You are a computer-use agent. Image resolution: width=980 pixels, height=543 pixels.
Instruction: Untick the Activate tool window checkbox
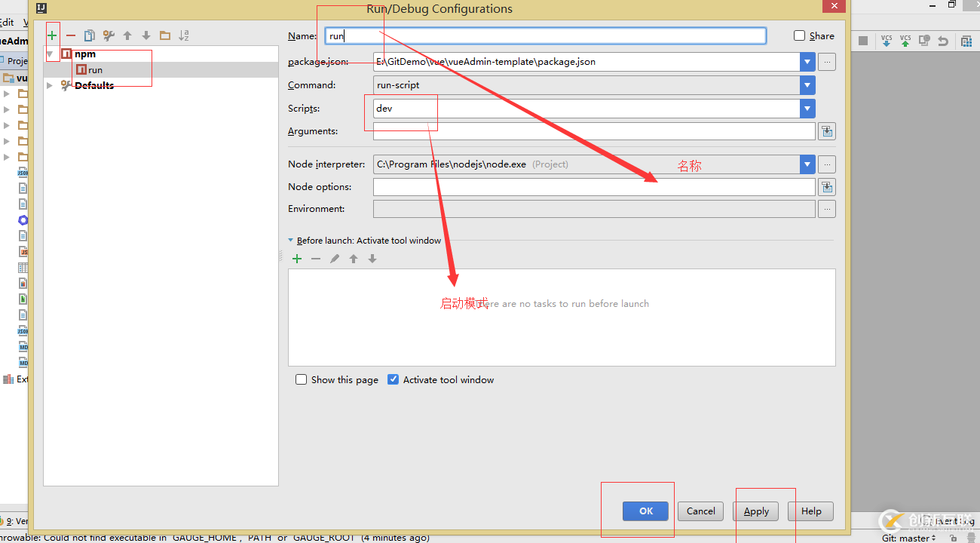(393, 379)
